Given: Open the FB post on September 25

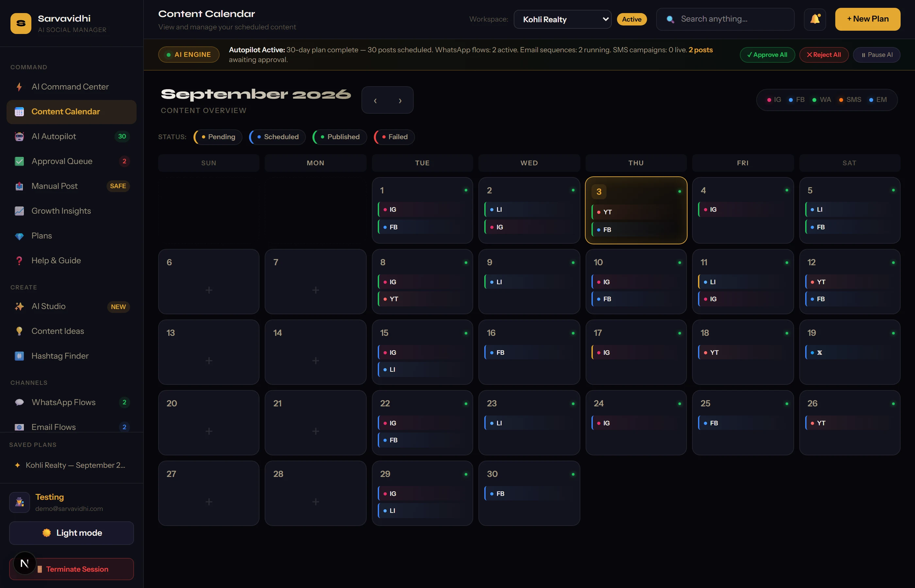Looking at the screenshot, I should 743,423.
